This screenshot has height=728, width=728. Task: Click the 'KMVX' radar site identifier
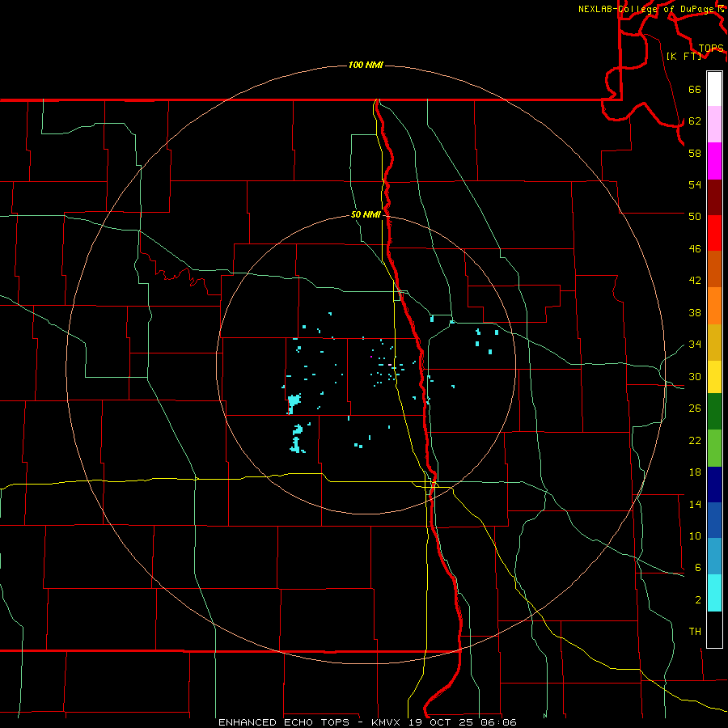coord(387,722)
